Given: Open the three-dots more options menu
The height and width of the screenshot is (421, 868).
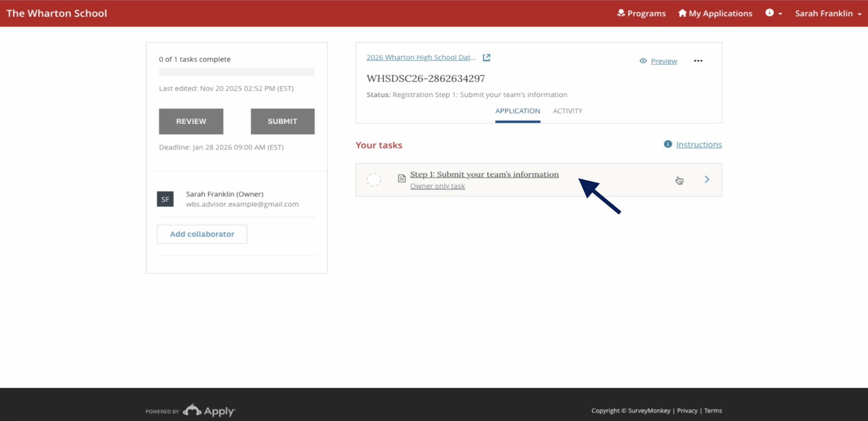Looking at the screenshot, I should point(698,61).
